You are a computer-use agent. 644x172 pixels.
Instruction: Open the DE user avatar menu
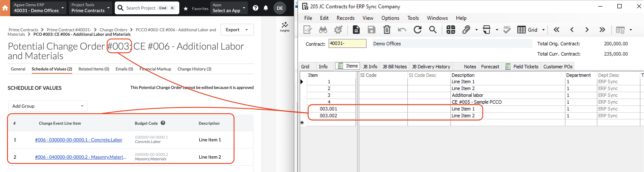[280, 8]
